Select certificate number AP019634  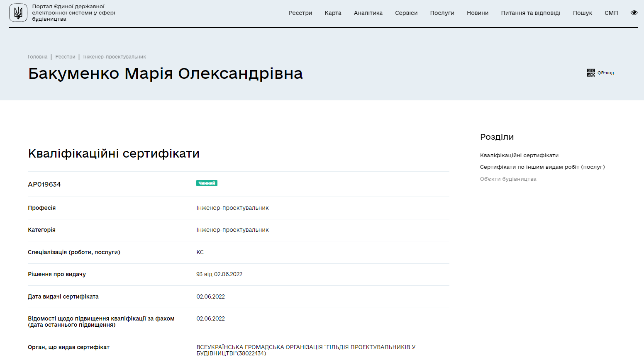point(44,185)
